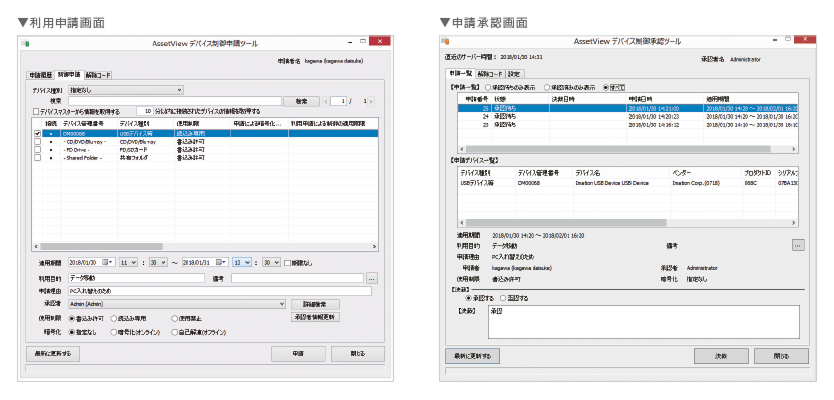Click 閉じる in approval tool

pos(781,356)
